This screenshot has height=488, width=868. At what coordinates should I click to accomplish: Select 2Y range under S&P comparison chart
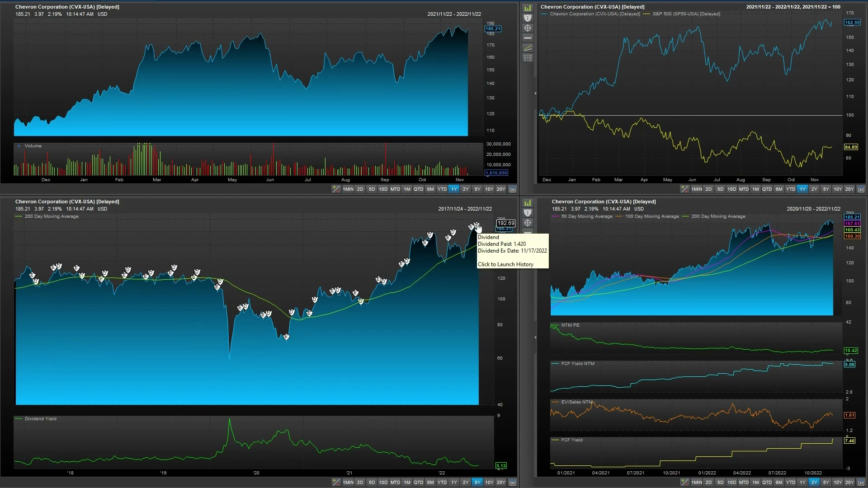click(x=814, y=189)
